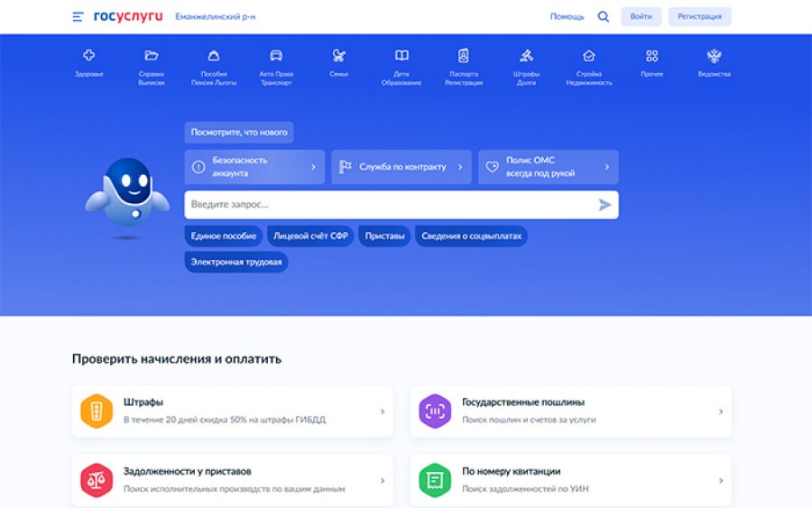Click the red scales Задолженности icon
The image size is (812, 508).
coord(97,481)
